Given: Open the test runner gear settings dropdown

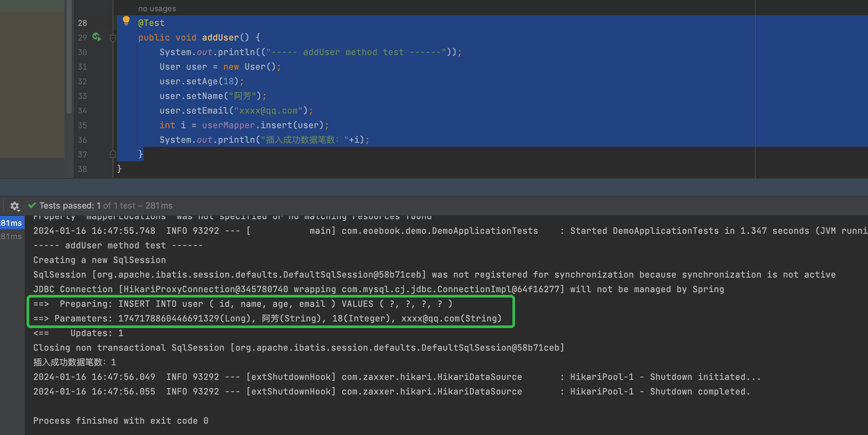Looking at the screenshot, I should click(x=15, y=206).
